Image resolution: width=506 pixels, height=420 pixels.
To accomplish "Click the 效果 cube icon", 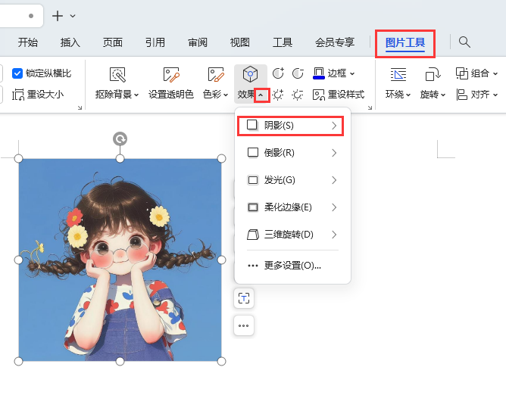I will 250,74.
